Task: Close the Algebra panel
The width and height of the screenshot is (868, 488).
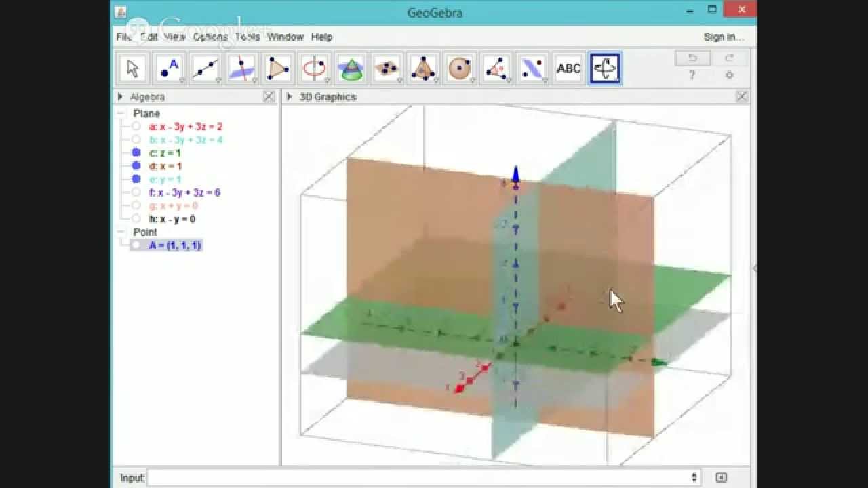Action: click(269, 97)
